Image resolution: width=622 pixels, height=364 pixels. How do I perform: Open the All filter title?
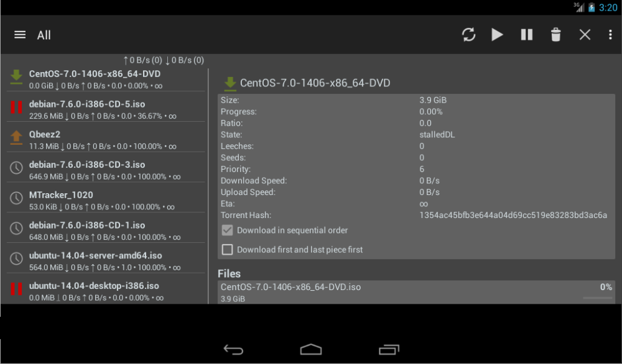pyautogui.click(x=44, y=35)
